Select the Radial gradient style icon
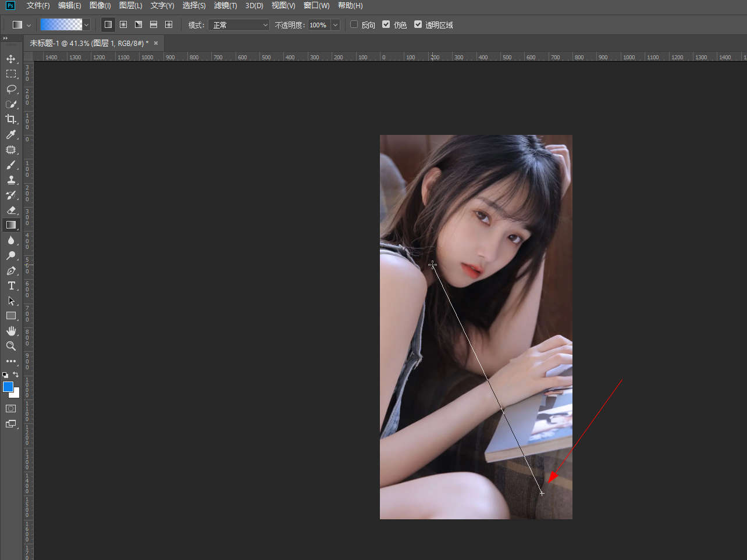Screen dimensions: 747x560 coord(123,24)
